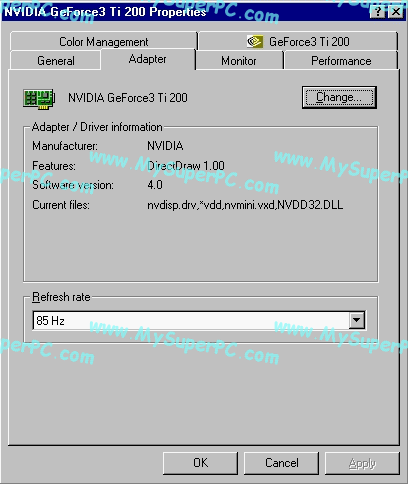Expand the Refresh rate dropdown arrow

click(357, 320)
